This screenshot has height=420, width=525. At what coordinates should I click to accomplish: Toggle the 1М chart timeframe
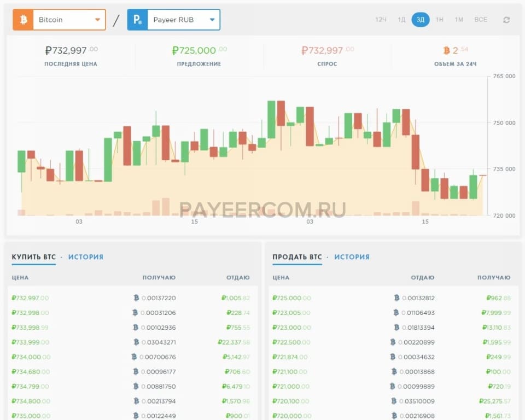(x=459, y=19)
